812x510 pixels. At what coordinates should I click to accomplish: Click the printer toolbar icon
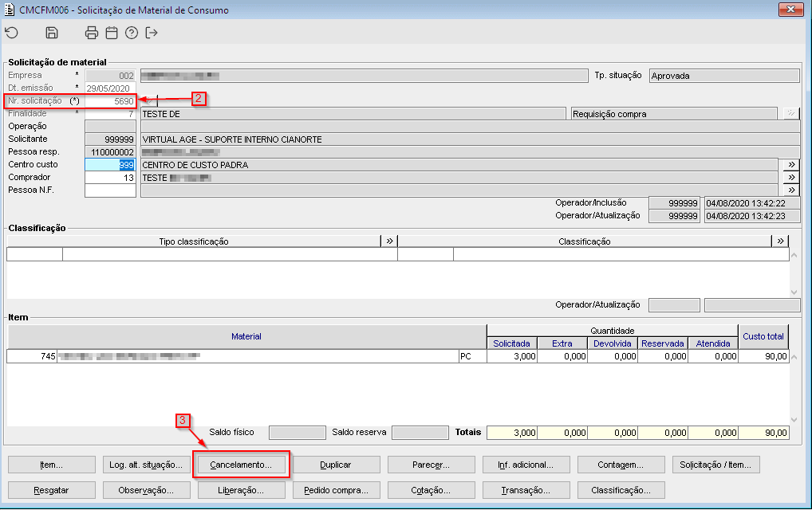[x=92, y=33]
